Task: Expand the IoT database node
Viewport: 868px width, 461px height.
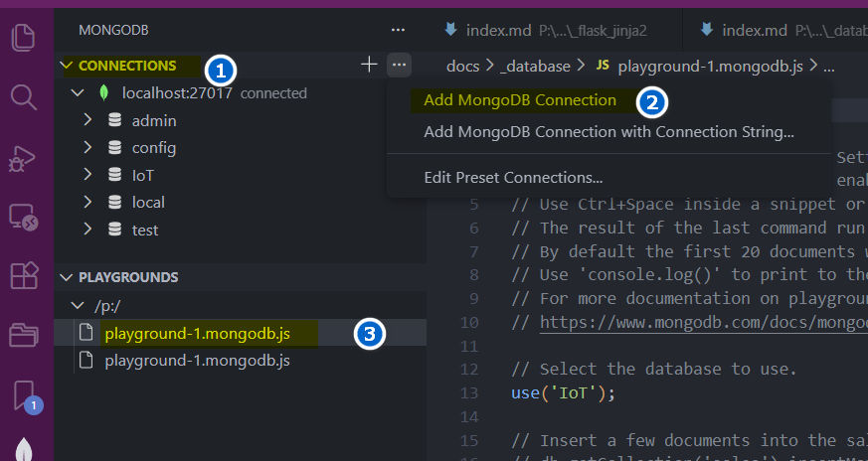Action: click(x=88, y=175)
